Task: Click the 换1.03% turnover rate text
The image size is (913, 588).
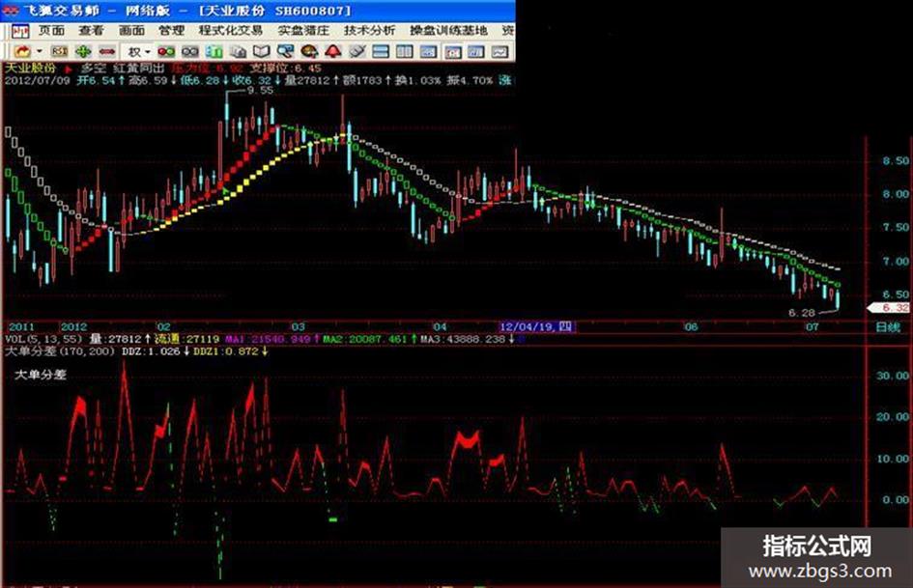Action: [417, 80]
